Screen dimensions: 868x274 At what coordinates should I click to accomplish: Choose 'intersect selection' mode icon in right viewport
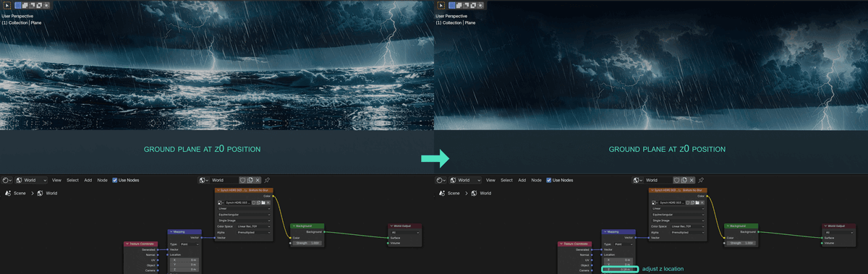point(480,6)
